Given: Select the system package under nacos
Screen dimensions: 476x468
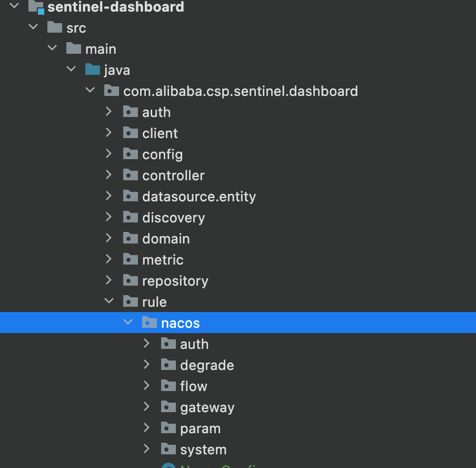Looking at the screenshot, I should (x=203, y=450).
